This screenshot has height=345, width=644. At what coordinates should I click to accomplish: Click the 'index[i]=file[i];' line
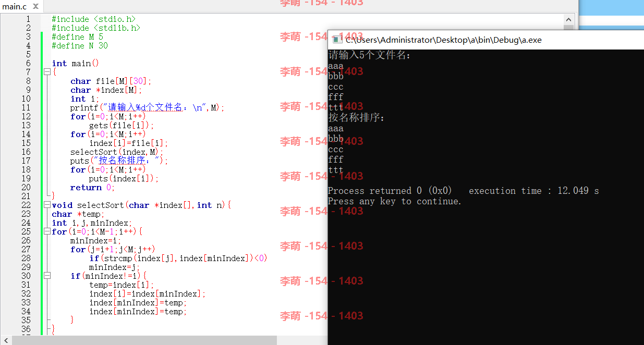[129, 143]
